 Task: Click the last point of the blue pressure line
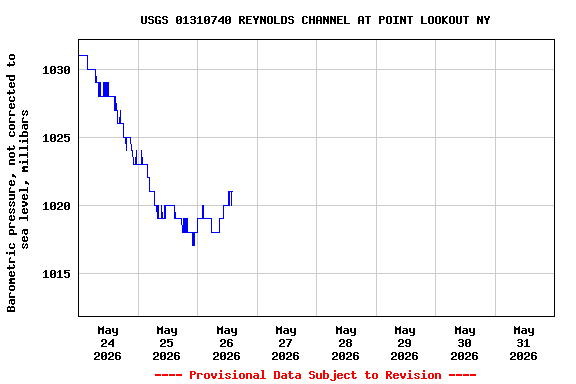[x=232, y=191]
